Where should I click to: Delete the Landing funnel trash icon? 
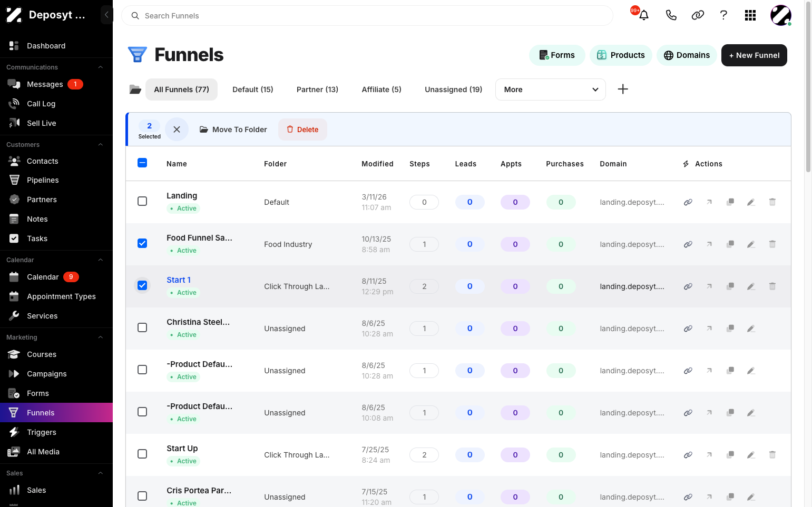pos(772,202)
